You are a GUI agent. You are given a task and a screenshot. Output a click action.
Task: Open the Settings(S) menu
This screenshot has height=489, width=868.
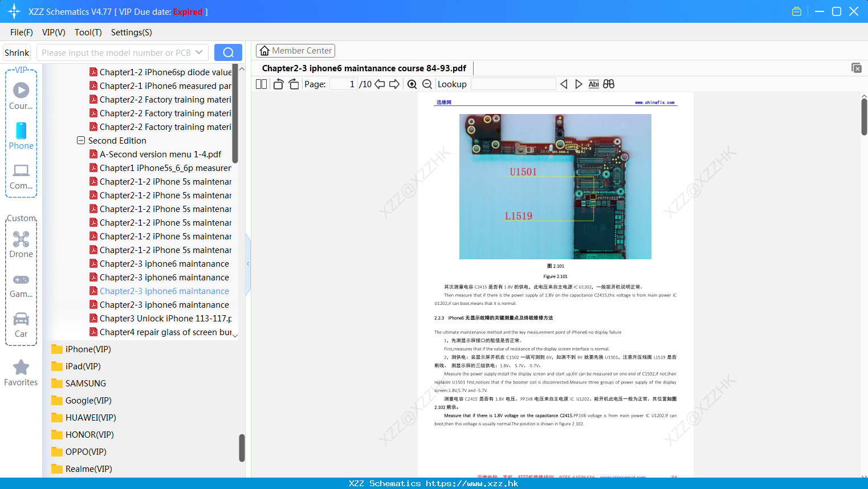click(x=132, y=32)
